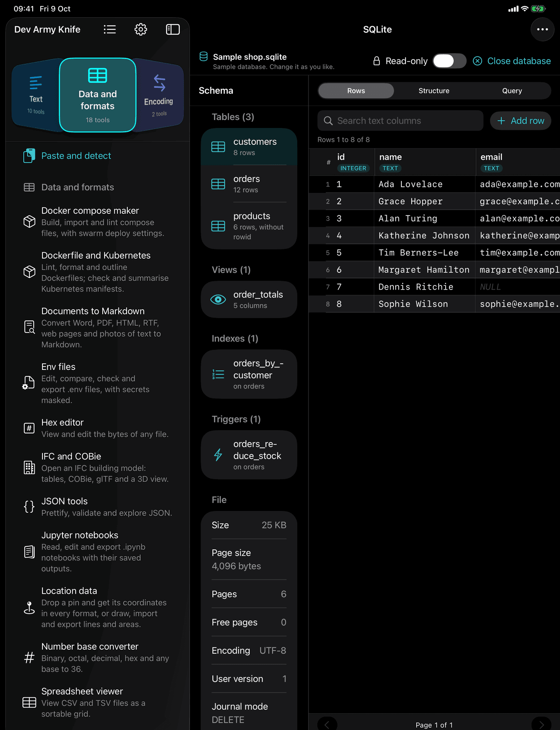This screenshot has height=730, width=560.
Task: Go to the previous page arrow
Action: click(x=327, y=724)
